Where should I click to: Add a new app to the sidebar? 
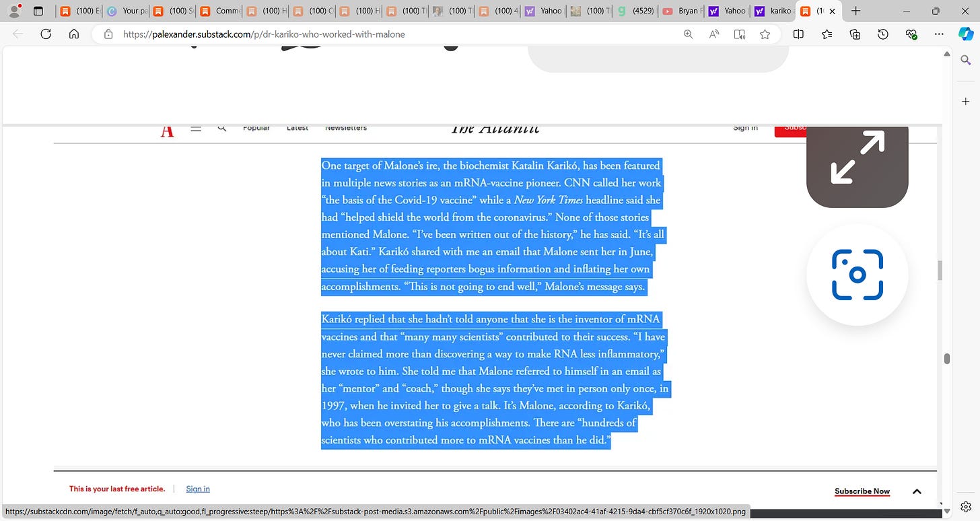(966, 101)
